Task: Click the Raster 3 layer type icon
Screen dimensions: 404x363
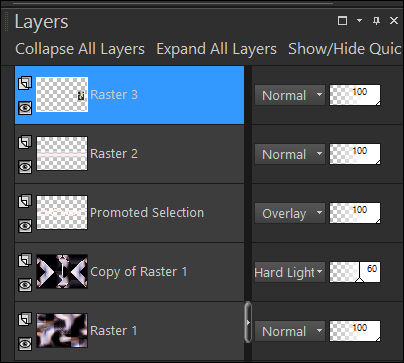Action: tap(25, 83)
